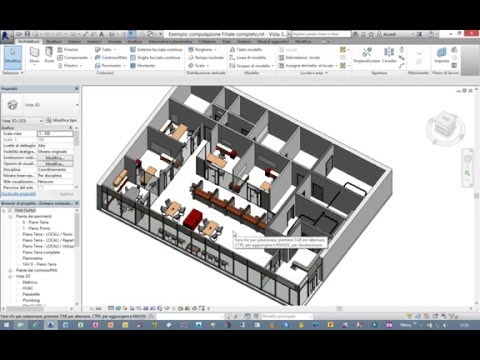
Task: Click the keyword search field in title bar
Action: tap(321, 34)
